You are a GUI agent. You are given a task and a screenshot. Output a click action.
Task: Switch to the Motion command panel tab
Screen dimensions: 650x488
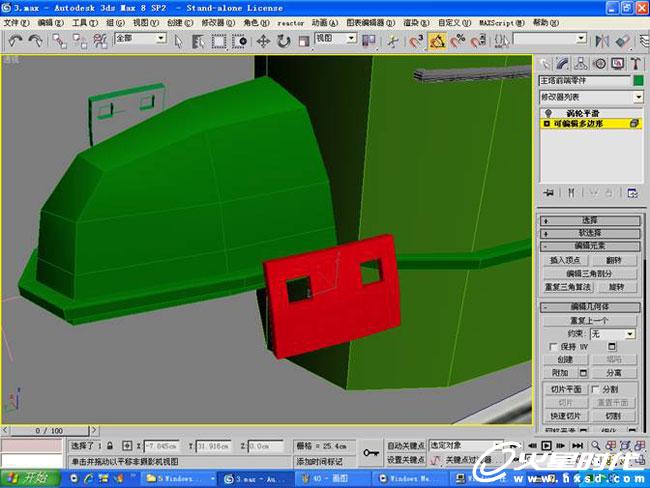pos(599,63)
